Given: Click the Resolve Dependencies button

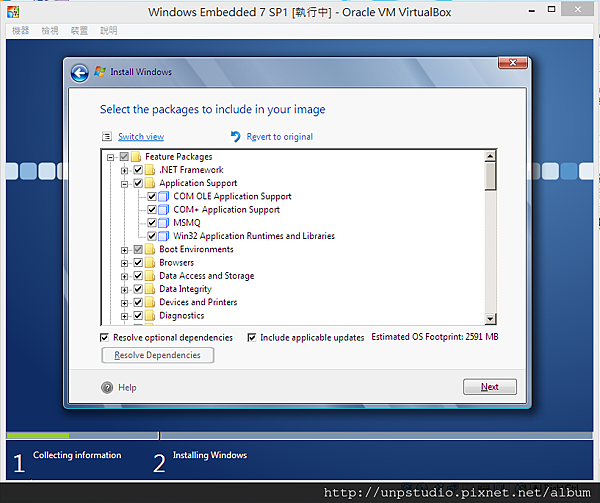Looking at the screenshot, I should click(157, 355).
